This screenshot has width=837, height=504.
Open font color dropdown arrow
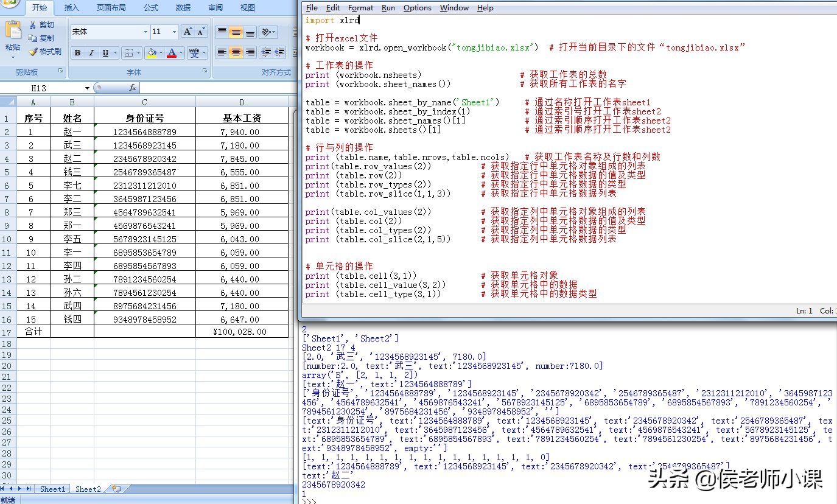click(181, 53)
